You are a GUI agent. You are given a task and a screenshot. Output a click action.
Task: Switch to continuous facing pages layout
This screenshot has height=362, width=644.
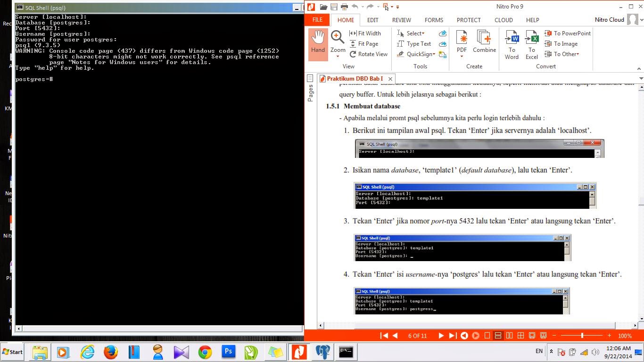[x=521, y=336]
